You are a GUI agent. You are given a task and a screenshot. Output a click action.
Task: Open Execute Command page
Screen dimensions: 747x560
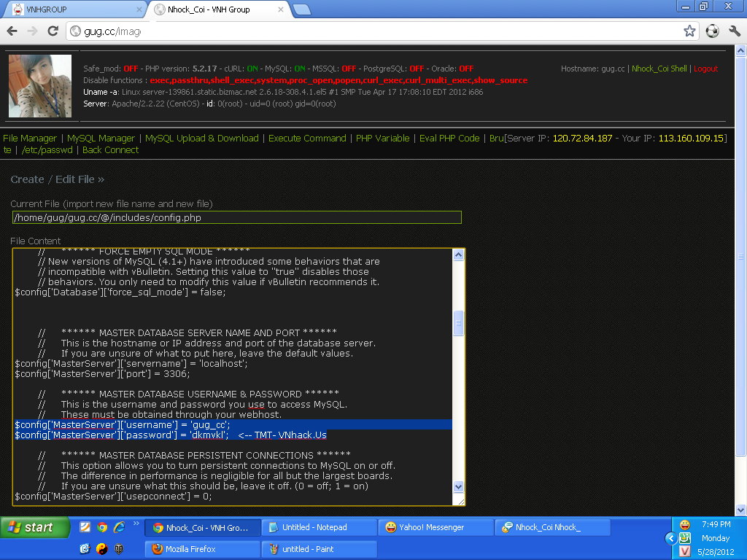307,138
